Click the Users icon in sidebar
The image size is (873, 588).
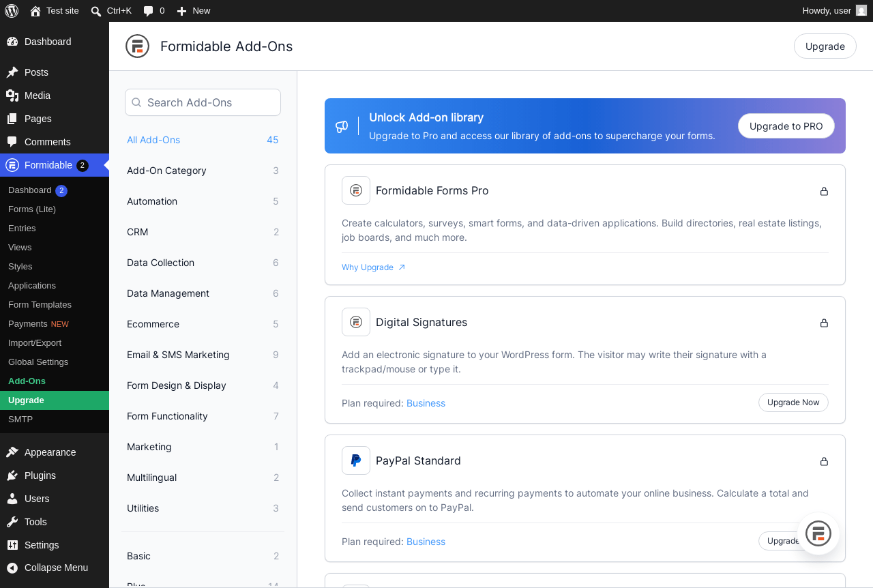tap(12, 499)
